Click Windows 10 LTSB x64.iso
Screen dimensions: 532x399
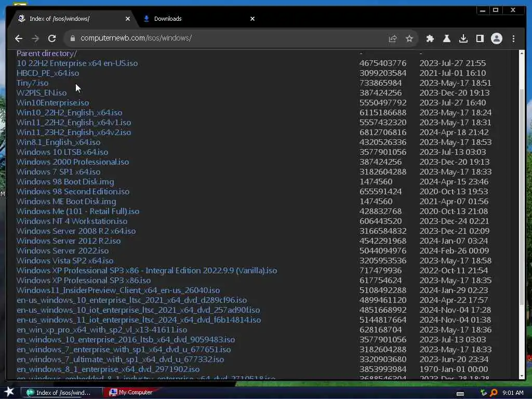[62, 152]
